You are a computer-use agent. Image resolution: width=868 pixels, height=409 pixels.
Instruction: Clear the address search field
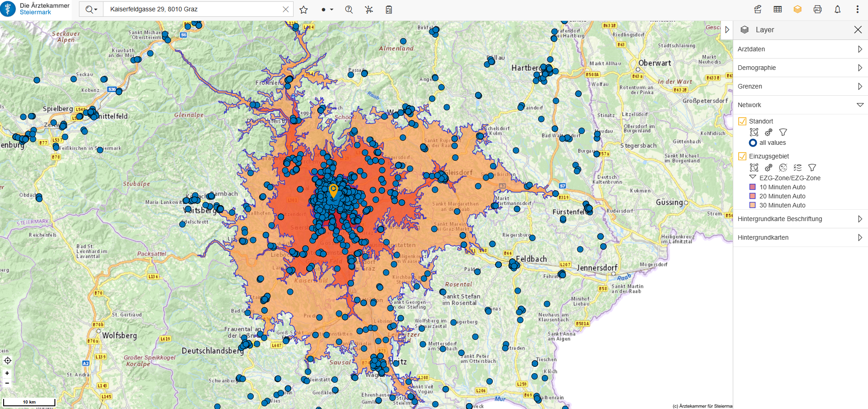click(x=285, y=9)
